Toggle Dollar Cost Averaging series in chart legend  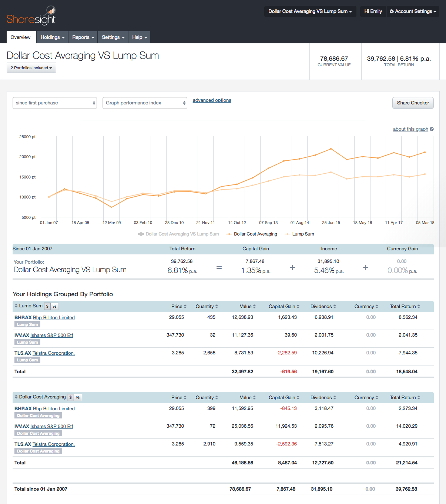[252, 234]
